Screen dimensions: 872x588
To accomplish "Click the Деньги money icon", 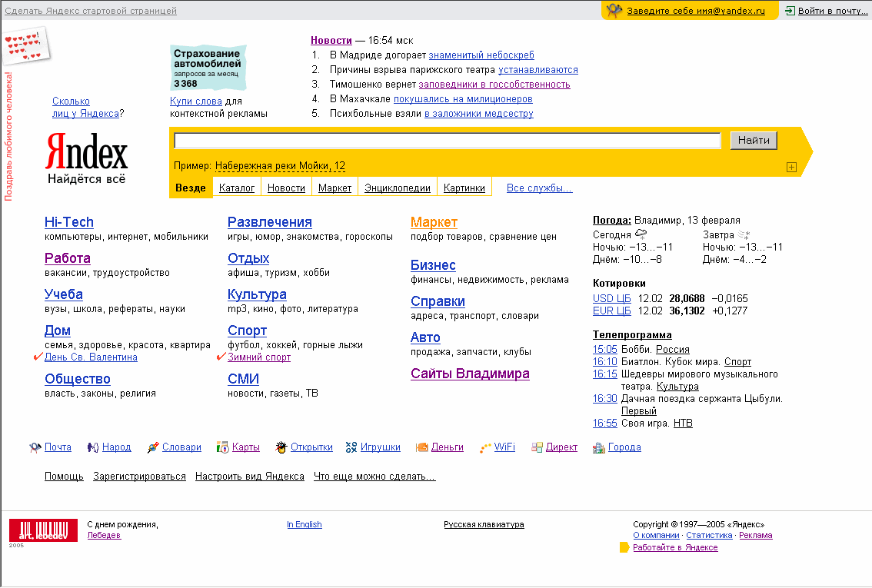I will pyautogui.click(x=422, y=447).
